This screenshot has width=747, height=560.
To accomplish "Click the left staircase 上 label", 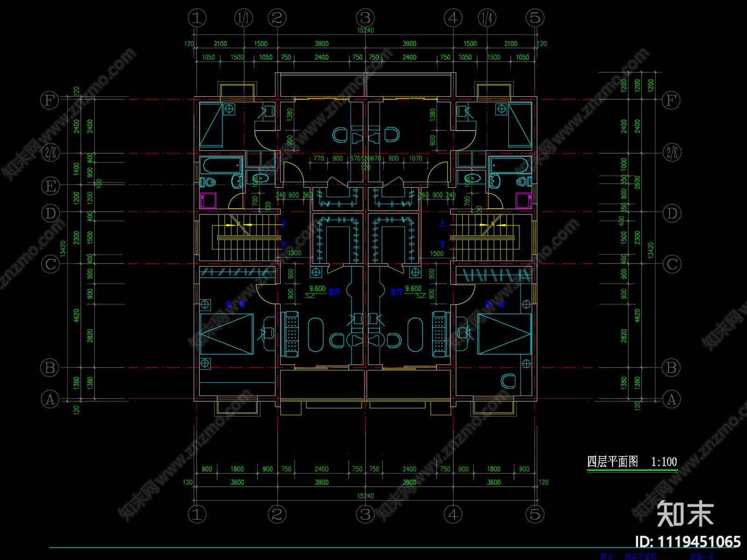I will coord(283,223).
